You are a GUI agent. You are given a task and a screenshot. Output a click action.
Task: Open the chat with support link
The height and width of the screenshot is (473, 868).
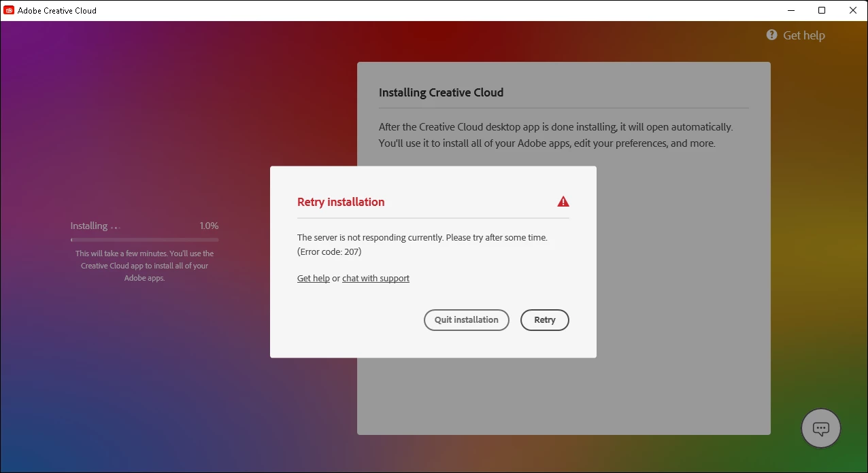point(375,278)
